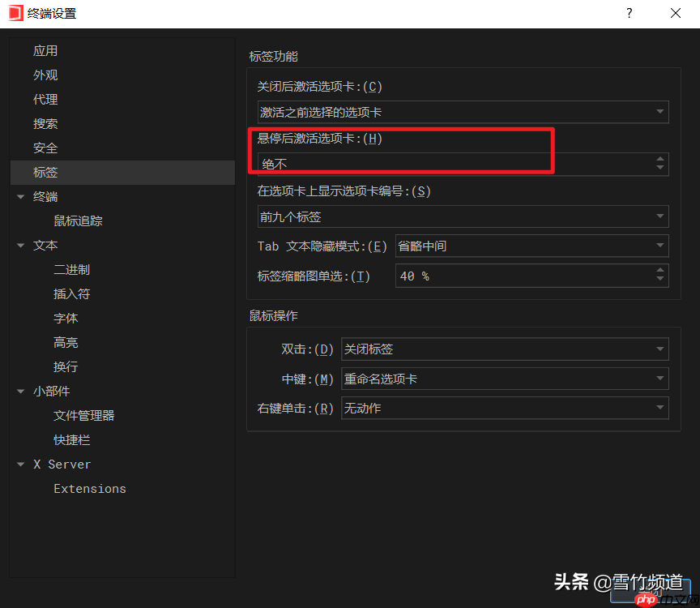The width and height of the screenshot is (700, 608).
Task: Open the 双击 action dropdown
Action: click(x=505, y=349)
